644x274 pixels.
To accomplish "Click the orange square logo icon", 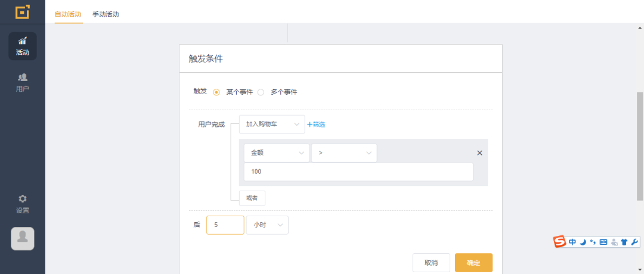I will (x=23, y=12).
